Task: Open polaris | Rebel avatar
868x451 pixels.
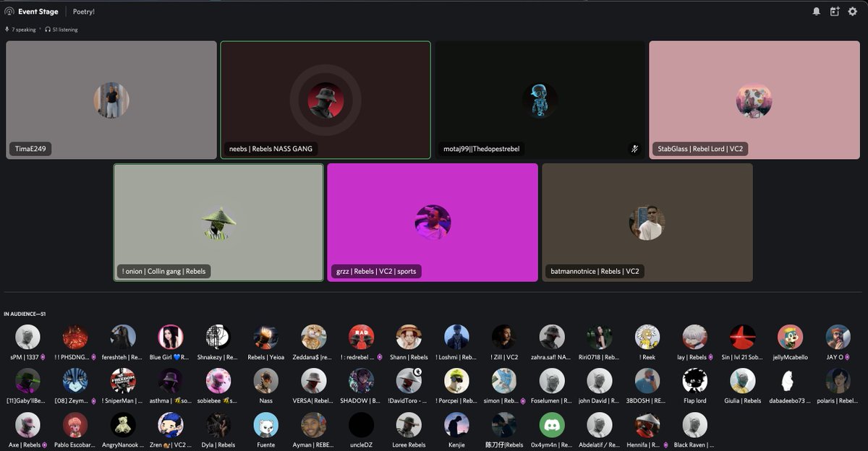Action: tap(838, 381)
